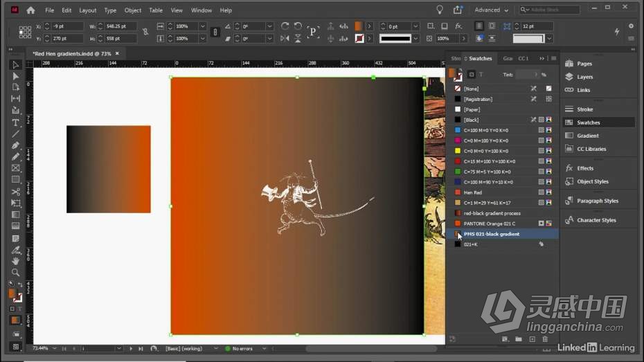Select the Rectangle tool

[15, 179]
